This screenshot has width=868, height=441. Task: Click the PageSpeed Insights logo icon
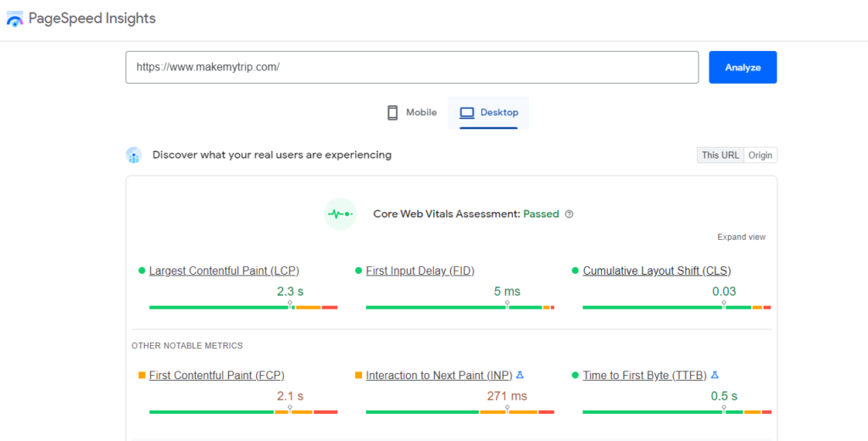(x=14, y=19)
